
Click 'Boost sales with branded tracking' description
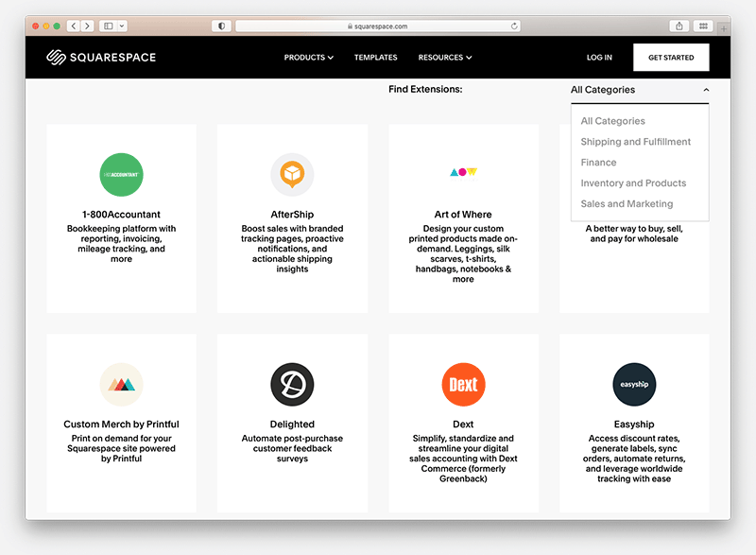pos(292,249)
